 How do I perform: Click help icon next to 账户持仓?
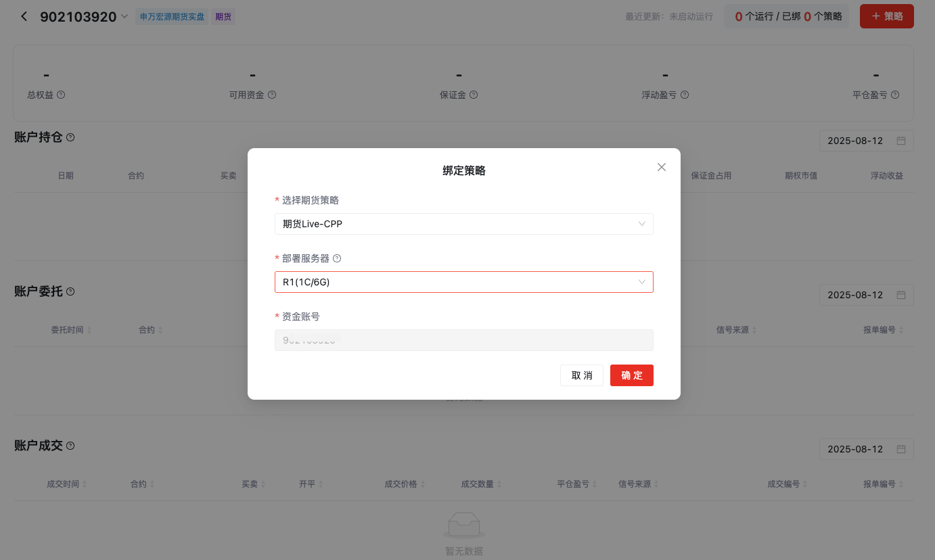point(70,137)
